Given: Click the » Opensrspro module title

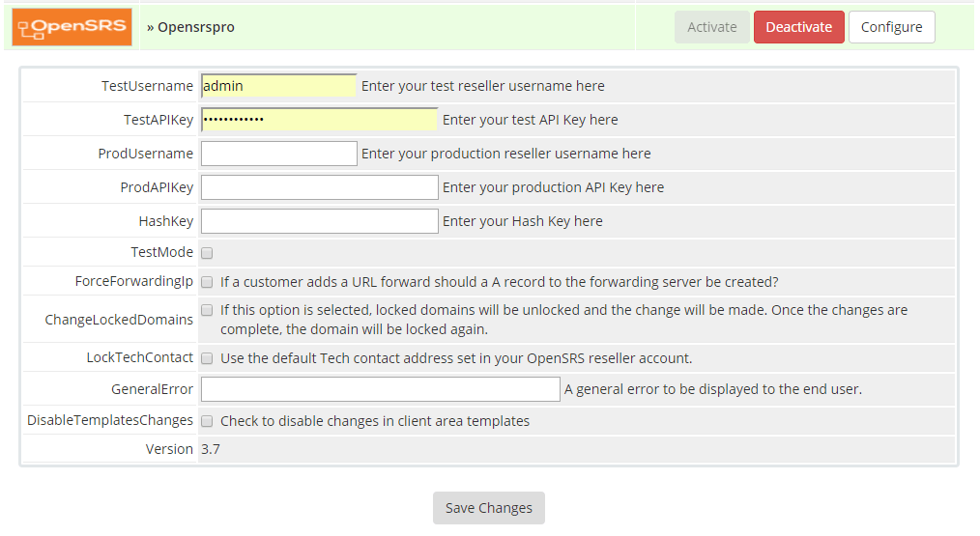Looking at the screenshot, I should 190,27.
